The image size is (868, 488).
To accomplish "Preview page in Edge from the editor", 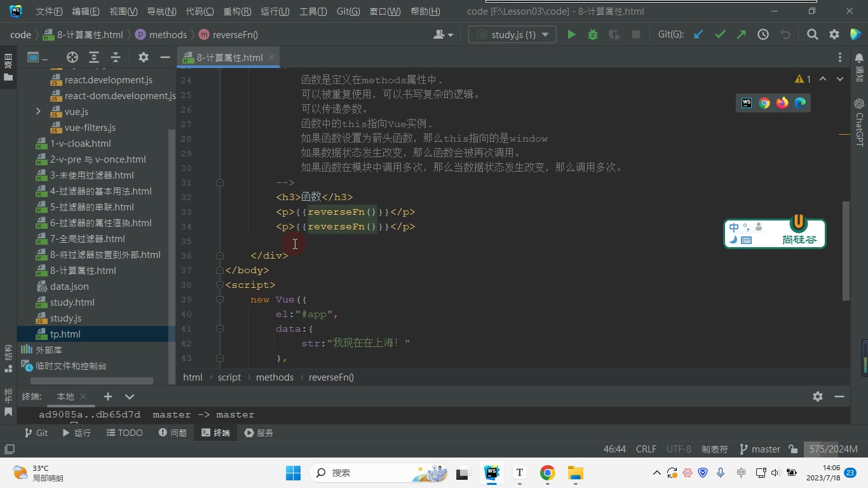I will pyautogui.click(x=800, y=103).
